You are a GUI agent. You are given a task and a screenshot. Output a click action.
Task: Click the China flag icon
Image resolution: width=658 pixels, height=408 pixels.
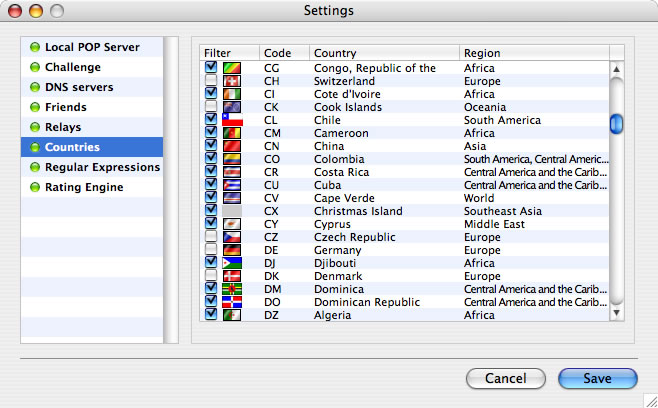(231, 146)
